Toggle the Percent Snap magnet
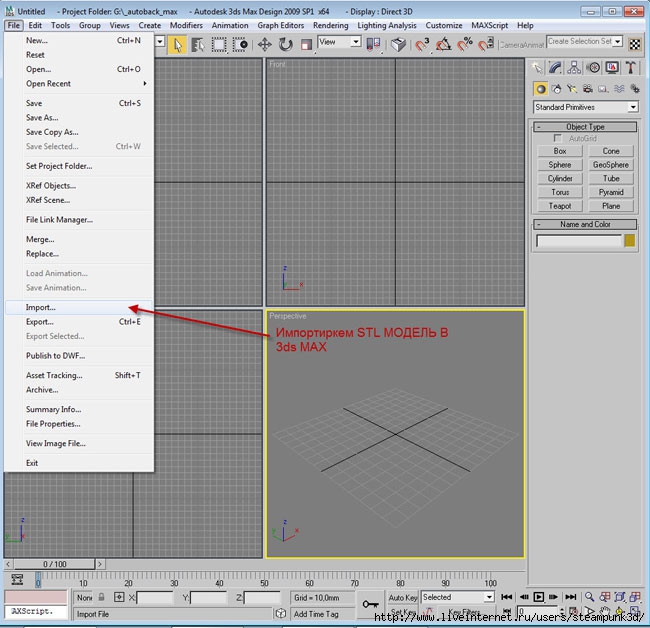 coord(465,44)
